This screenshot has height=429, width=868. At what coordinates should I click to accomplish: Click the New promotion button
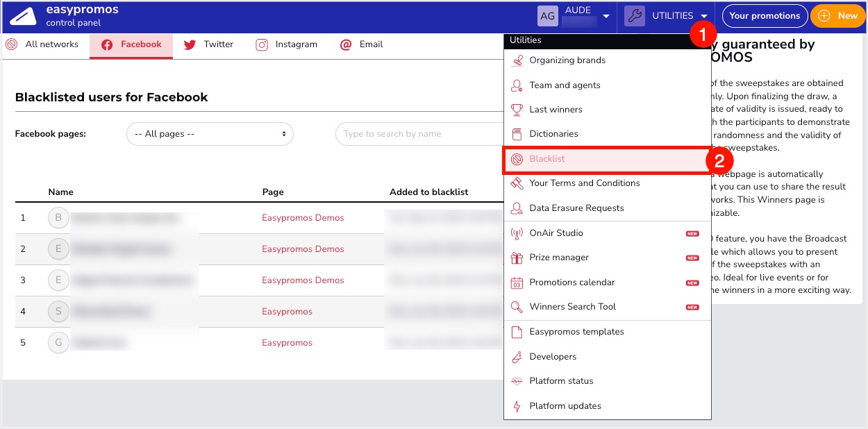[838, 16]
